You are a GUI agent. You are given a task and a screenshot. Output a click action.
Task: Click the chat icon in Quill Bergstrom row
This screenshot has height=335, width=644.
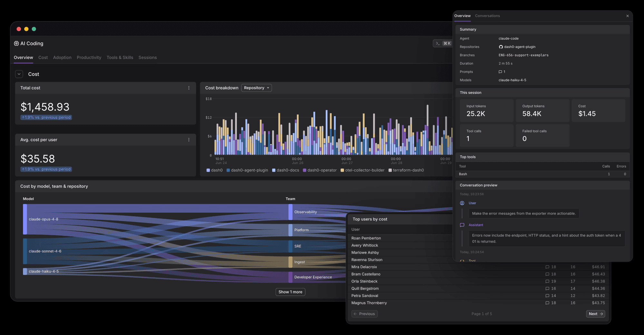547,289
